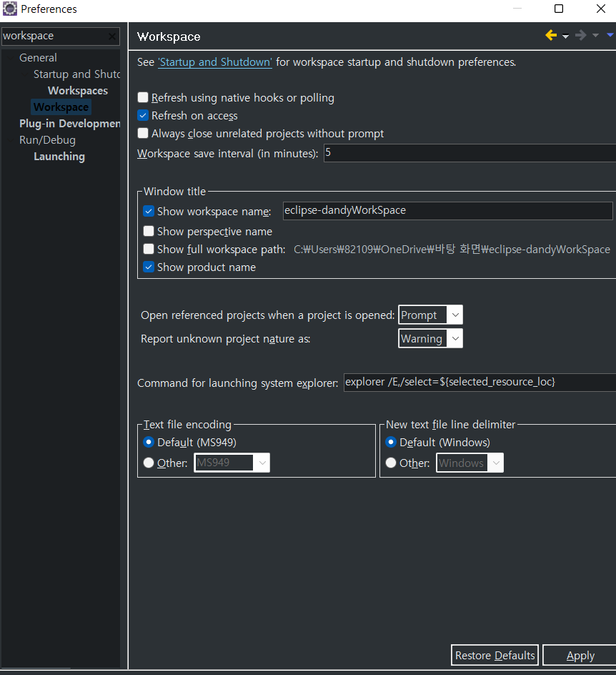The height and width of the screenshot is (675, 616).
Task: Select Plug-in Development tree item
Action: [x=70, y=124]
